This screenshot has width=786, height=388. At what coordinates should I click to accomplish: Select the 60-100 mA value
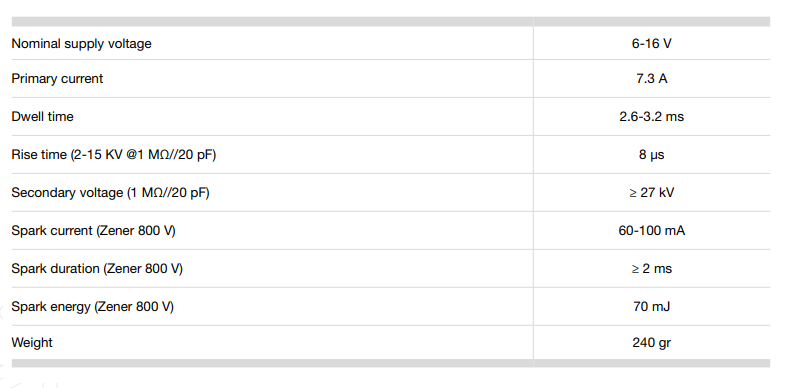[651, 231]
